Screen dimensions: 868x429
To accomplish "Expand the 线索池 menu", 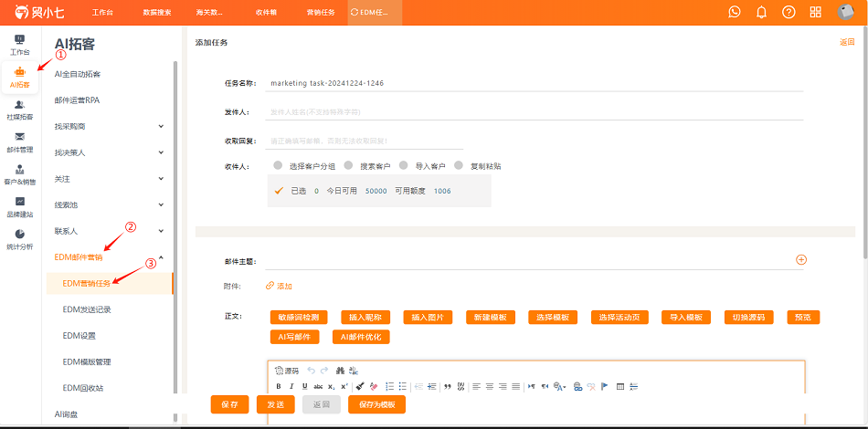I will [161, 204].
